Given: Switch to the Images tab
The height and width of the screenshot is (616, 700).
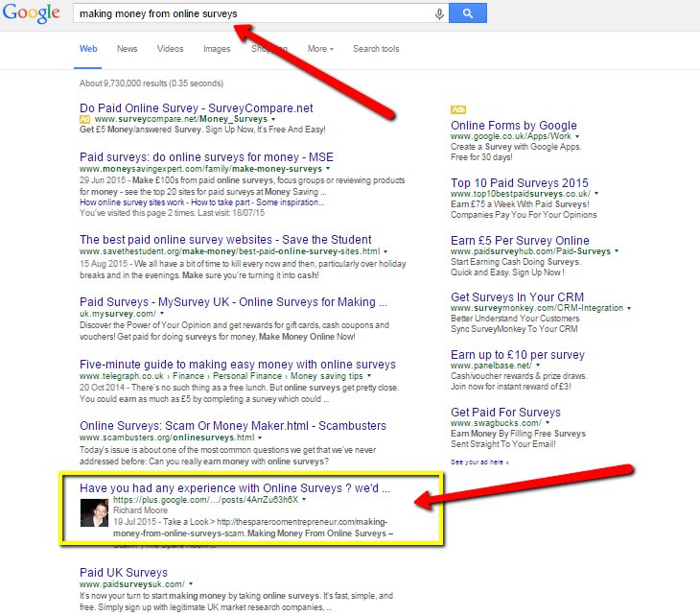Looking at the screenshot, I should (217, 49).
